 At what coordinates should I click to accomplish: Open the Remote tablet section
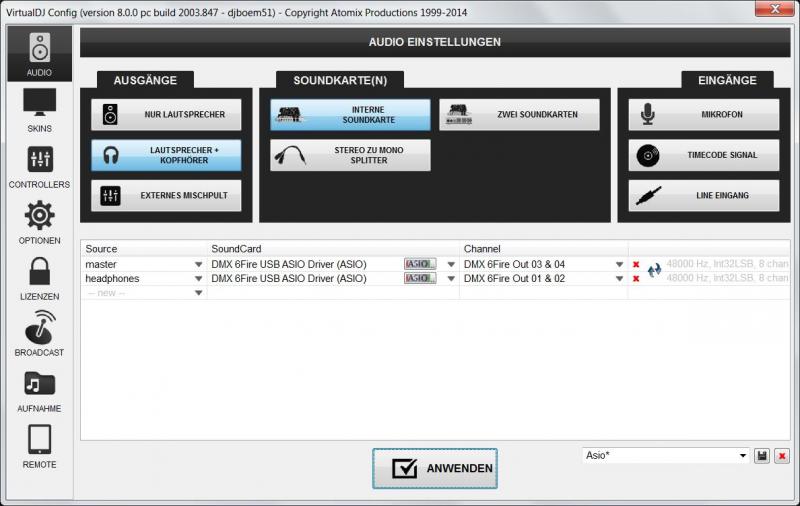[39, 447]
